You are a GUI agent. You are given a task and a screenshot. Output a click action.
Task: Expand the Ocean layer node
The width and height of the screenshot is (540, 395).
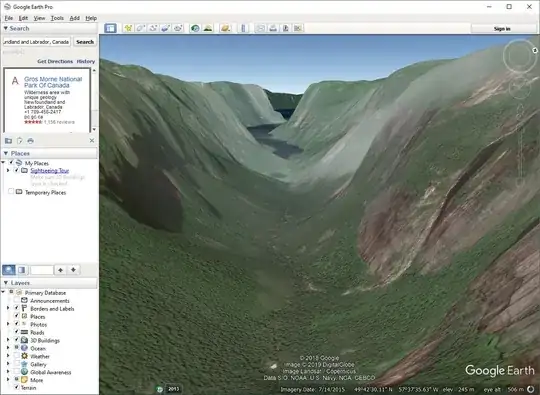pyautogui.click(x=8, y=348)
